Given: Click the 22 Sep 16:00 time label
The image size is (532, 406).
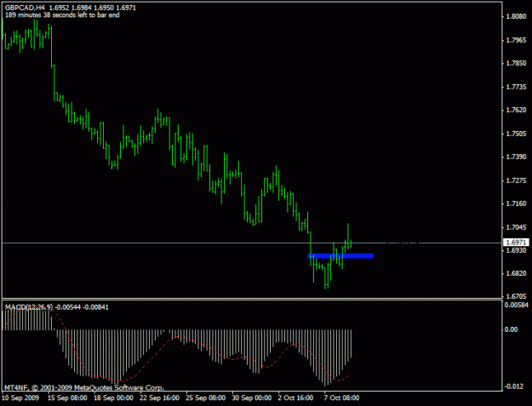Looking at the screenshot, I should click(x=159, y=397).
